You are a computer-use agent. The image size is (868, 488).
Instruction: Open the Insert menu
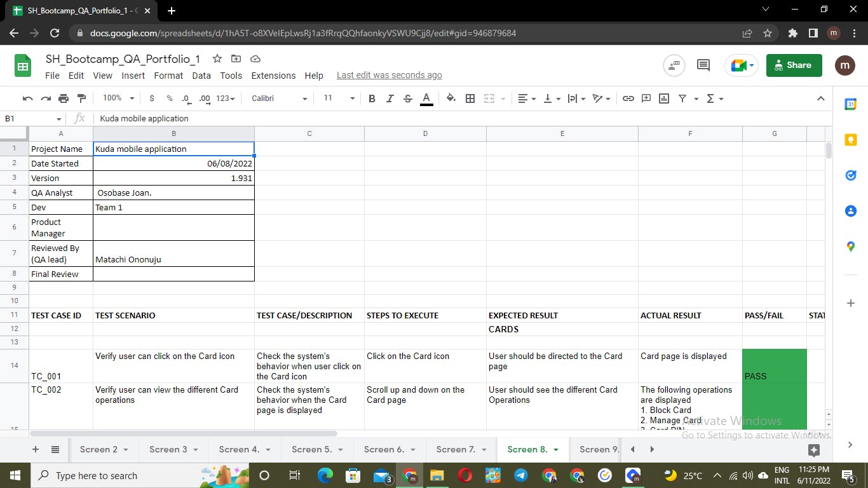click(x=133, y=76)
